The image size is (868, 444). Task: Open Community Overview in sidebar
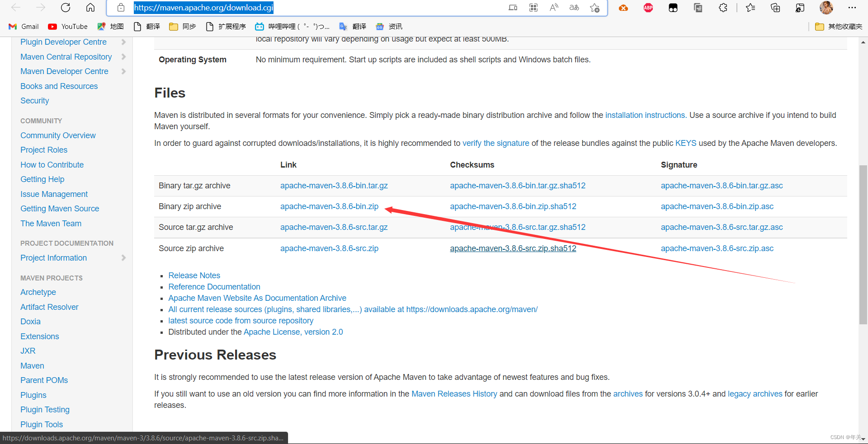[58, 136]
